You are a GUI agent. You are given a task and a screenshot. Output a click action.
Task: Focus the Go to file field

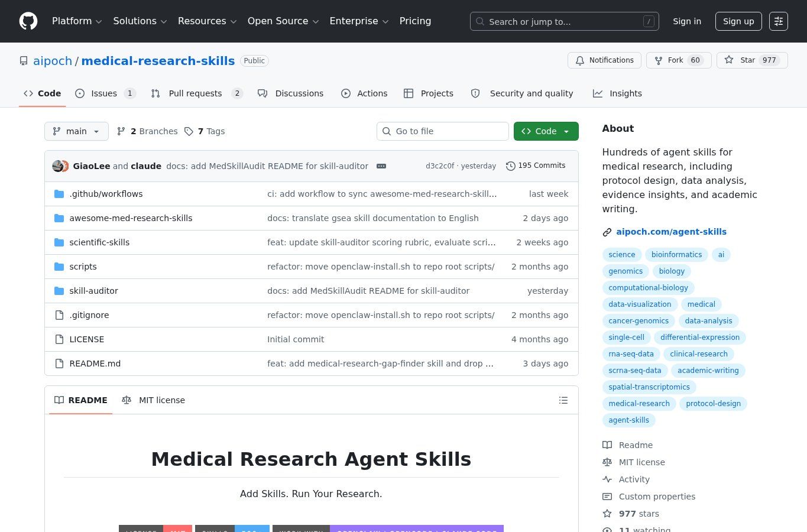click(443, 131)
